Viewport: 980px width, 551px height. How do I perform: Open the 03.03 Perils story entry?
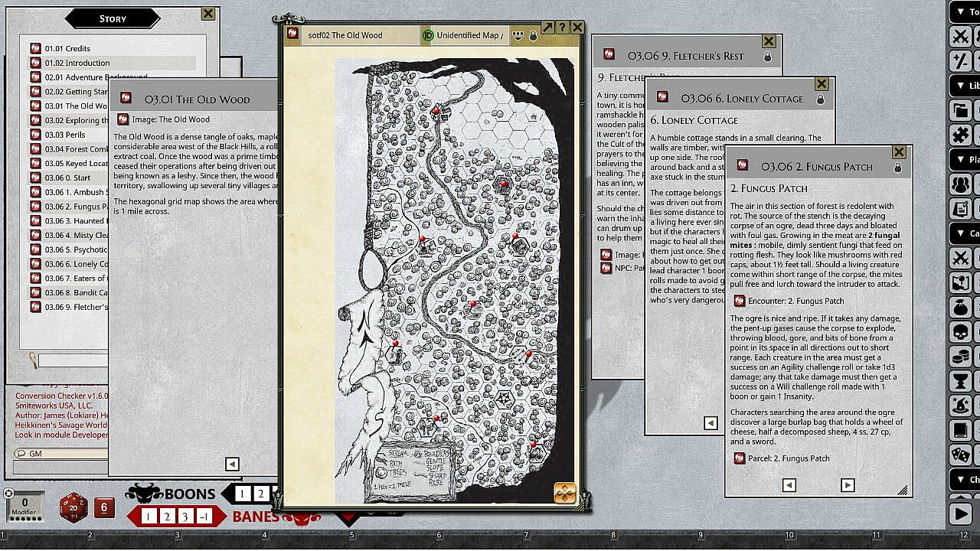(x=65, y=135)
